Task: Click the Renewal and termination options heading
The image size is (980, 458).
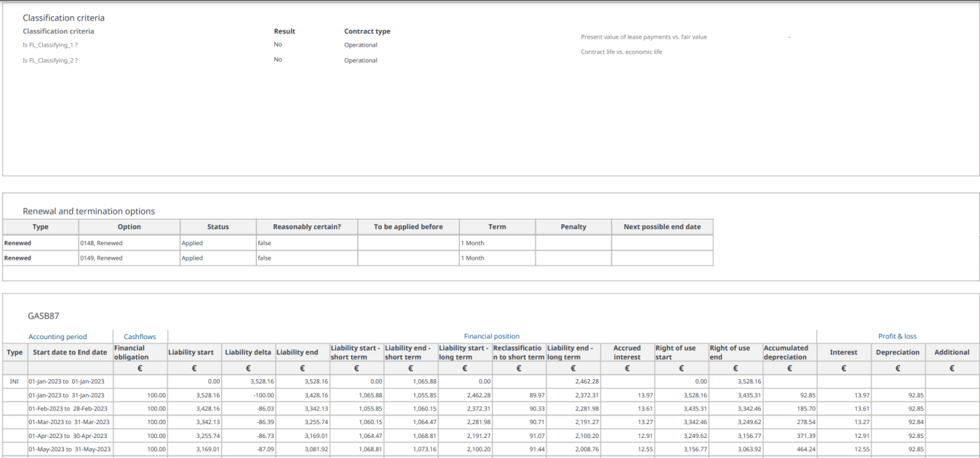Action: point(91,211)
